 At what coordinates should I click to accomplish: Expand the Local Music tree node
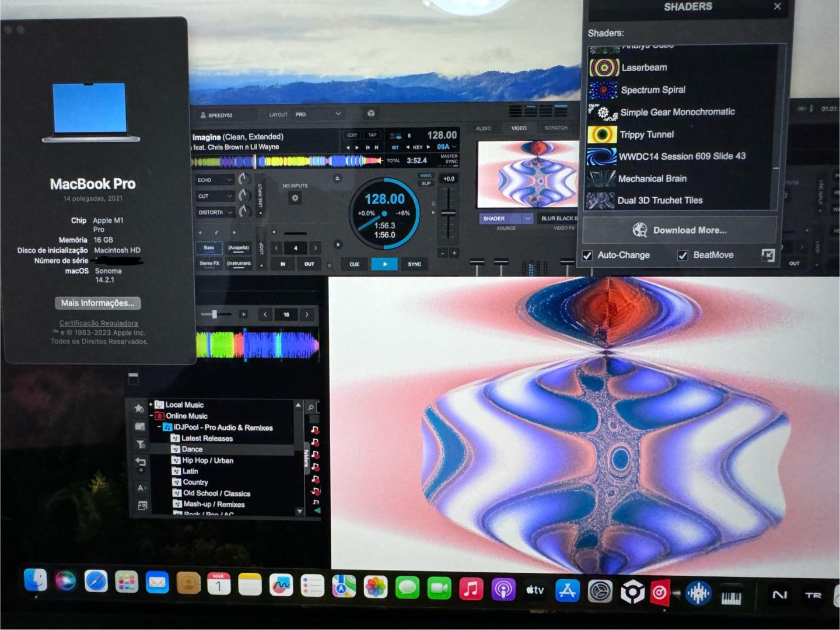click(151, 404)
